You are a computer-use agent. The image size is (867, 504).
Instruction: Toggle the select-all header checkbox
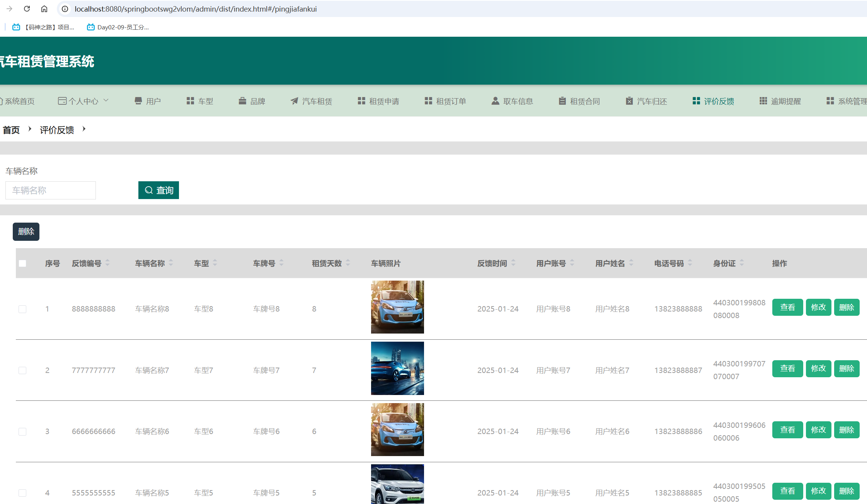pyautogui.click(x=22, y=263)
